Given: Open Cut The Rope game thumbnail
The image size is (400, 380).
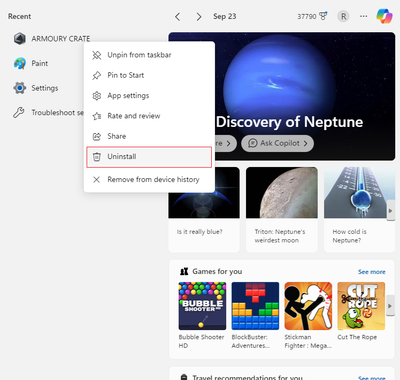Looking at the screenshot, I should coord(361,306).
